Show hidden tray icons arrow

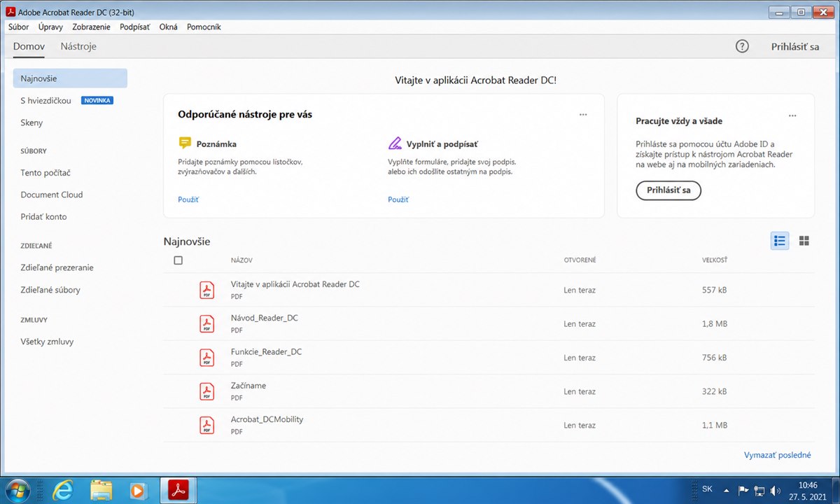point(727,491)
